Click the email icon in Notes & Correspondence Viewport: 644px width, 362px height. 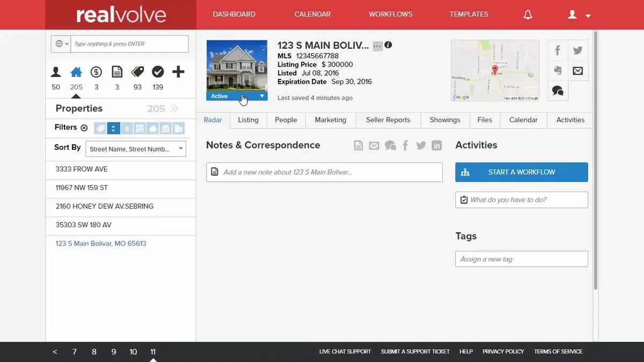[x=374, y=145]
